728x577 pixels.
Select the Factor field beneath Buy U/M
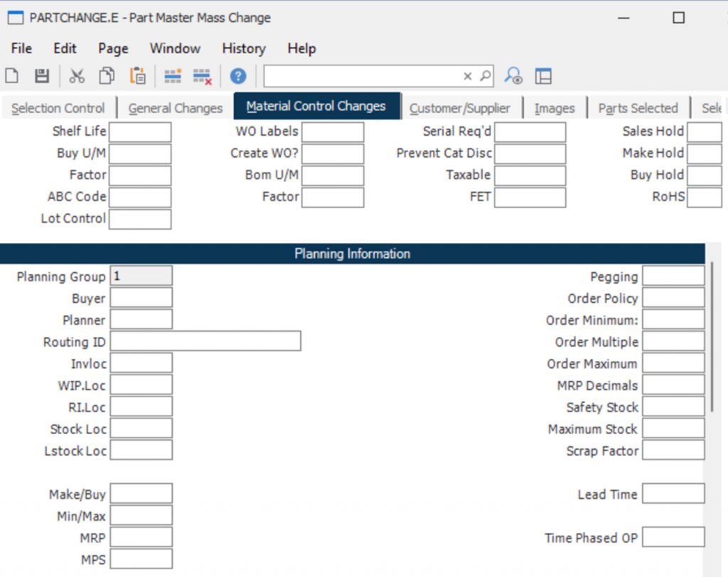(140, 176)
